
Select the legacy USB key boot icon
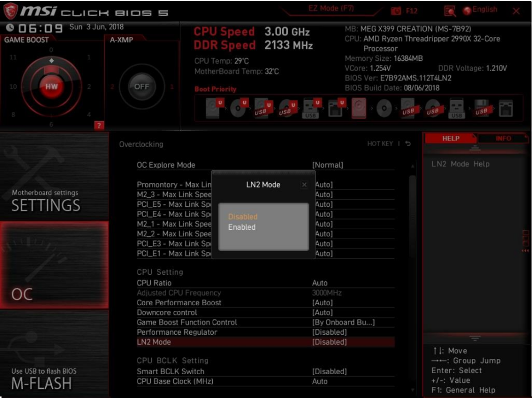[457, 108]
